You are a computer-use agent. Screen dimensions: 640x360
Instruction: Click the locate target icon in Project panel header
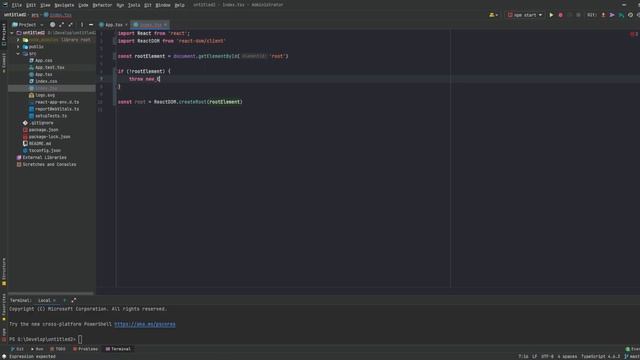pyautogui.click(x=52, y=25)
